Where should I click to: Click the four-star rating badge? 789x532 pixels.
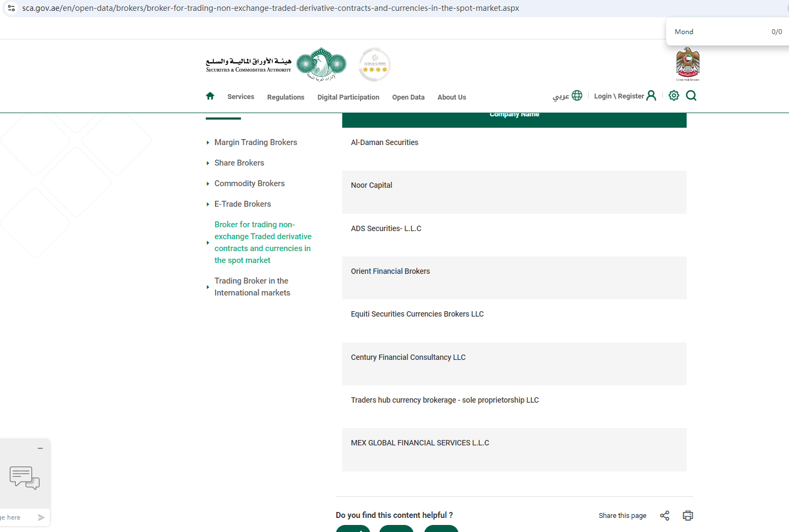pyautogui.click(x=374, y=64)
